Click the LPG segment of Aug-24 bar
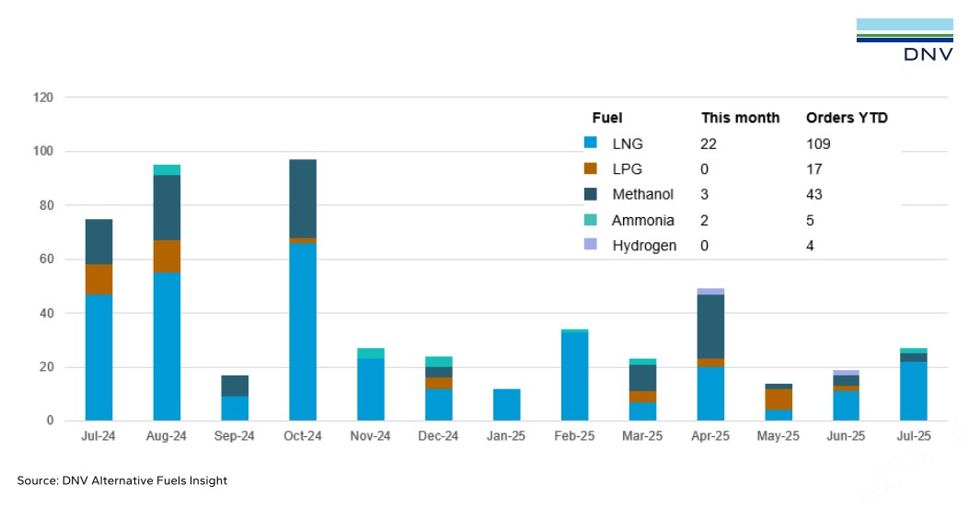 click(167, 256)
